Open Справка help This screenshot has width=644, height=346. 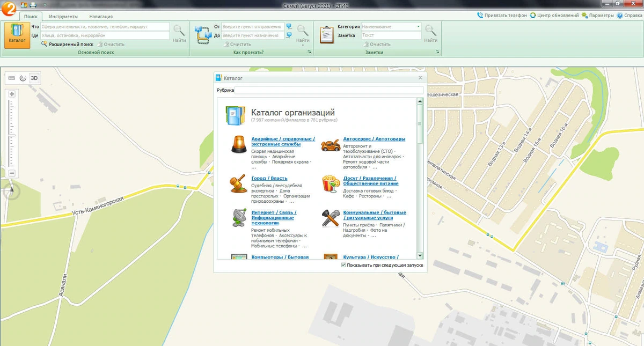(x=629, y=16)
